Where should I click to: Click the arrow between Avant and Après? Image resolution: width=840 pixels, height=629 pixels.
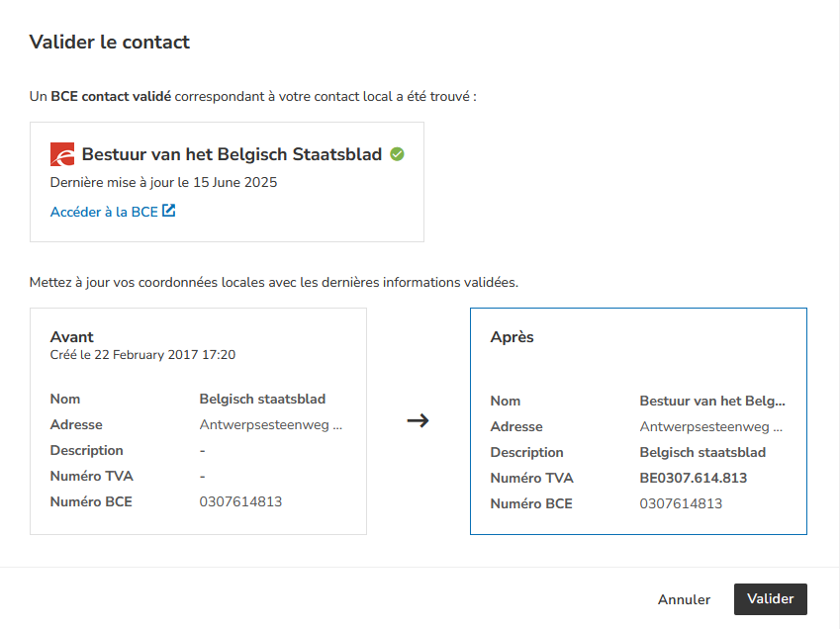(418, 420)
